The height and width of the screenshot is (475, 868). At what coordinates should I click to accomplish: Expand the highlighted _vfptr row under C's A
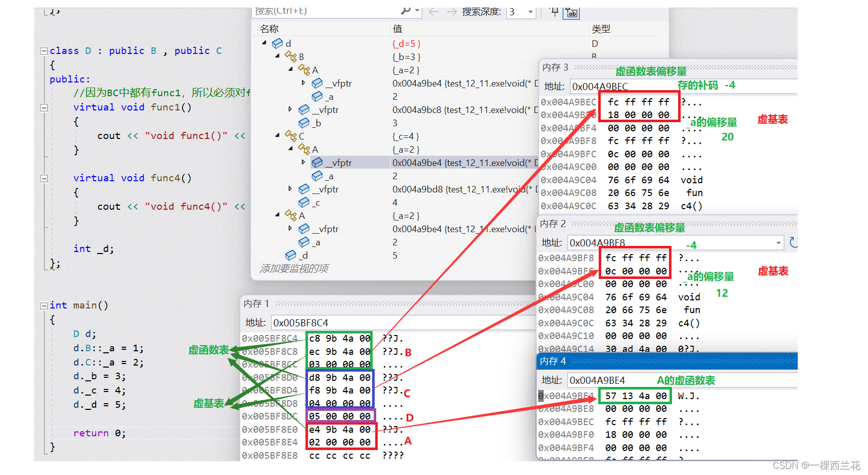(303, 162)
